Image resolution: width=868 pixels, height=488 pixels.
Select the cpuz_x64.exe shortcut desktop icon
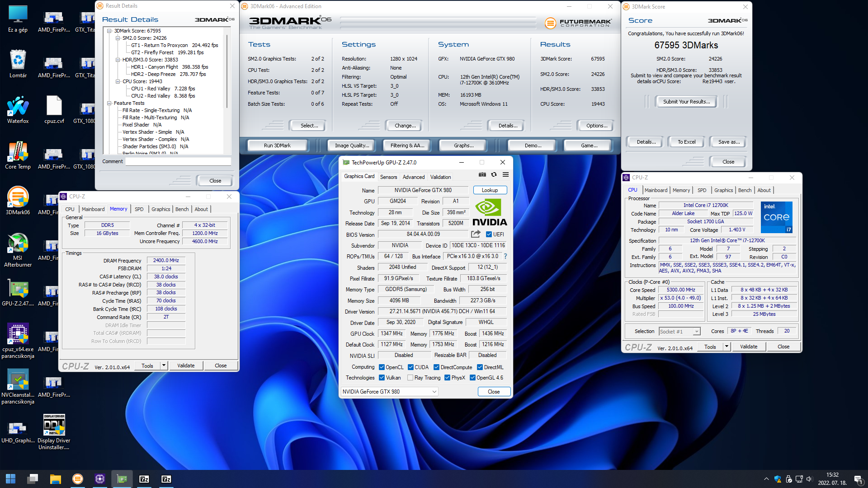pyautogui.click(x=18, y=340)
